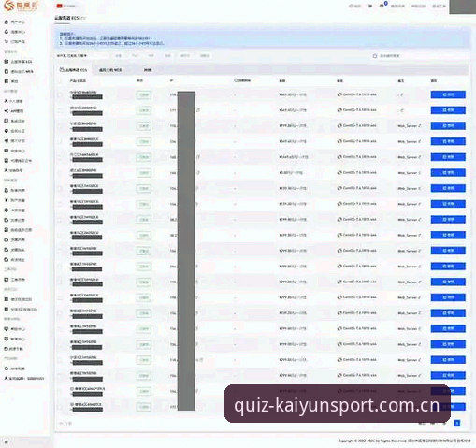Click the CentOS system icon in the ¥1449 row
This screenshot has height=448, width=476.
point(339,157)
